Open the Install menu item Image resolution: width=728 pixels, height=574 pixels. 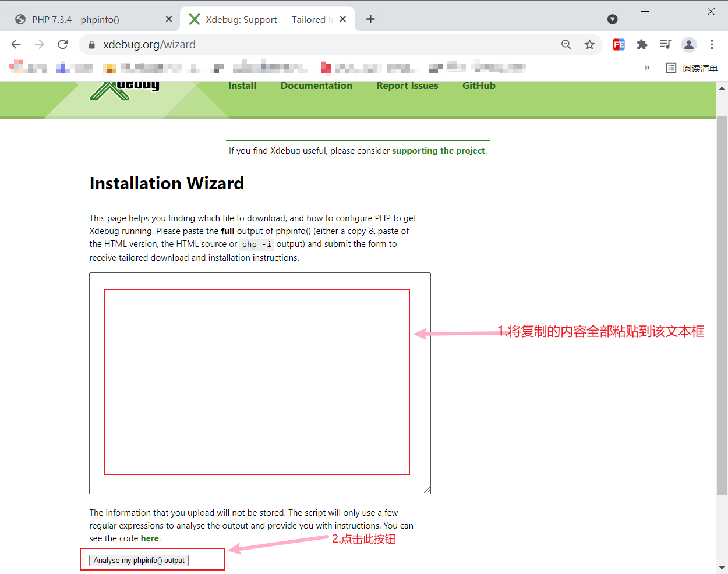[x=242, y=86]
